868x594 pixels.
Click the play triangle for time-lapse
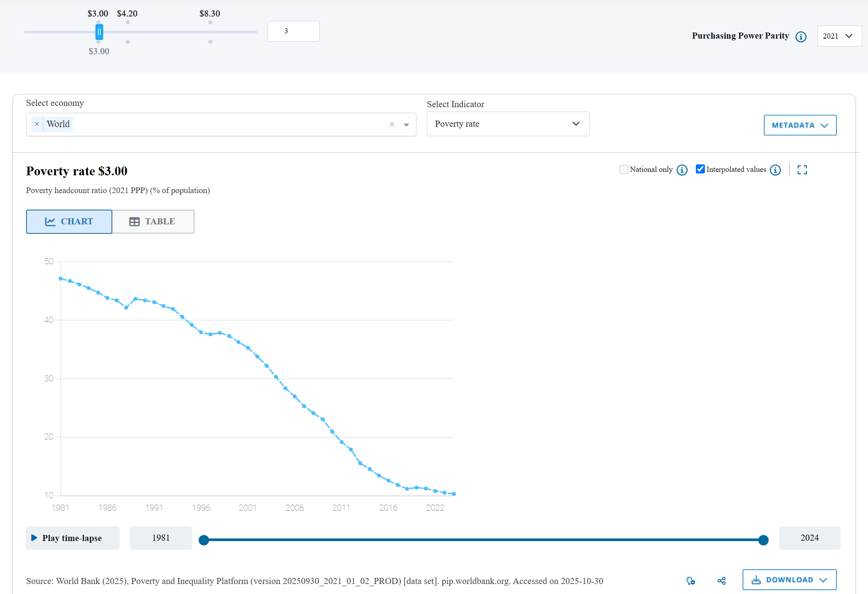pos(34,538)
